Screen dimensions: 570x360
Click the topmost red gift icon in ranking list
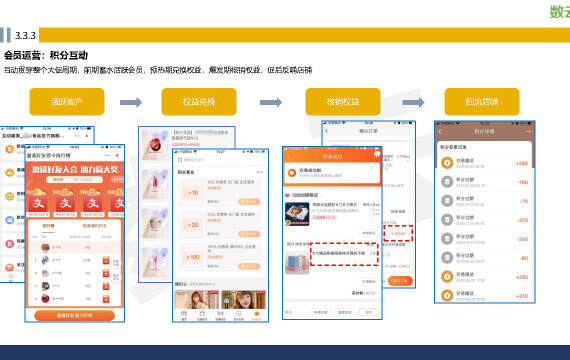(106, 260)
